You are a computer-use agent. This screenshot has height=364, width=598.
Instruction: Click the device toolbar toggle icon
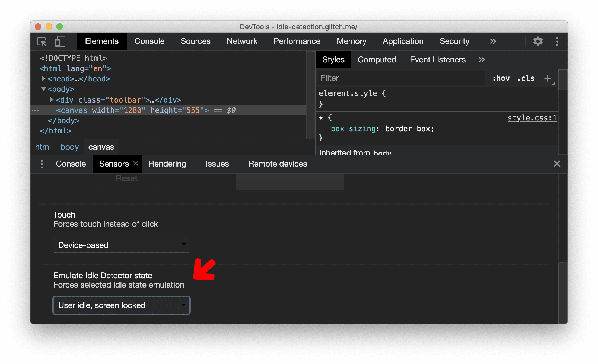coord(59,41)
